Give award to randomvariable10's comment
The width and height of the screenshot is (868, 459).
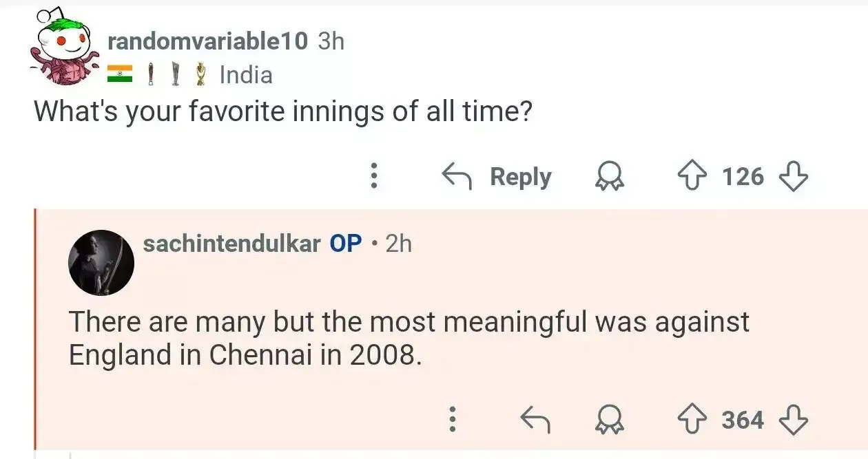coord(608,177)
